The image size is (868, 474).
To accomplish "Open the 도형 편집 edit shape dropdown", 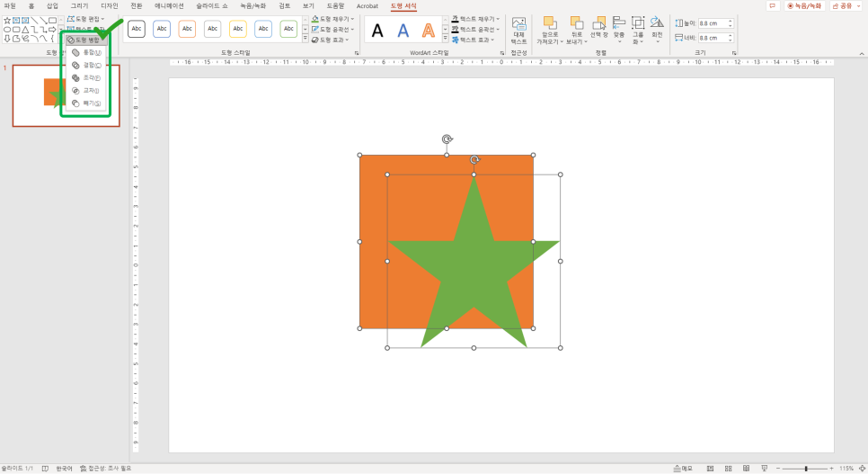I will (x=85, y=19).
